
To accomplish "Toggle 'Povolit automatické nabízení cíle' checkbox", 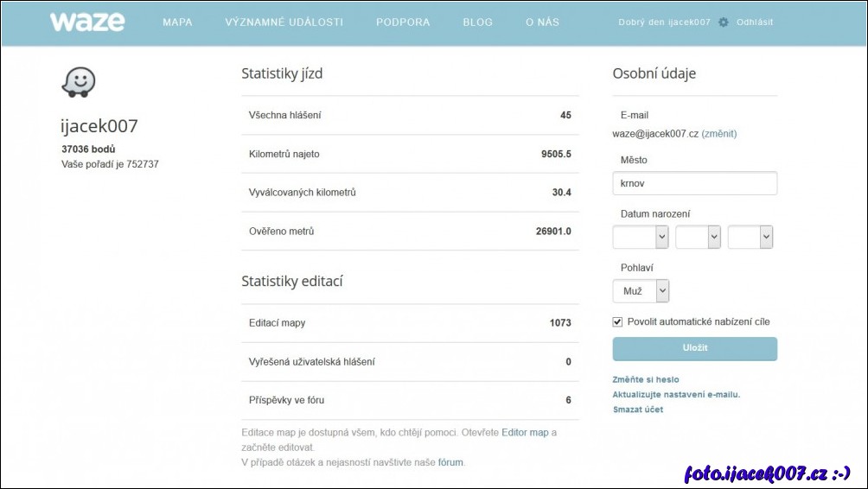I will pyautogui.click(x=617, y=322).
